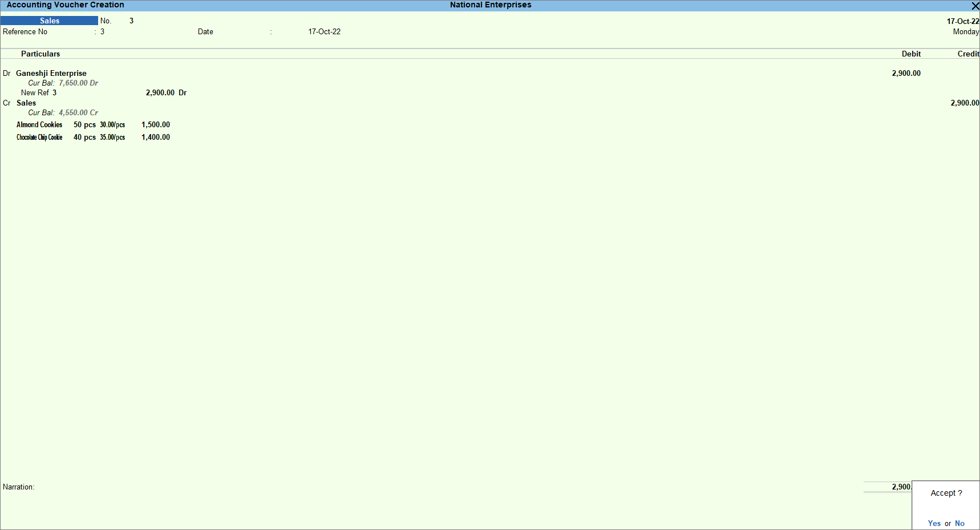Click the Debit amount 2,900.00 for Ganeshji Enterprise
Screen dimensions: 980x530
tap(906, 73)
